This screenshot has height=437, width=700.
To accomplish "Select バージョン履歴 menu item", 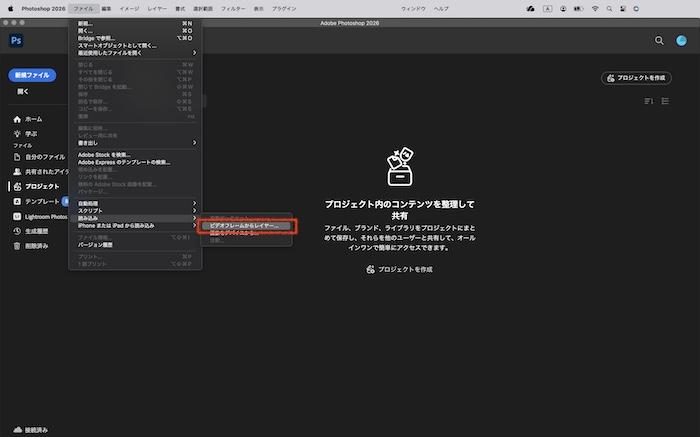I will 135,245.
